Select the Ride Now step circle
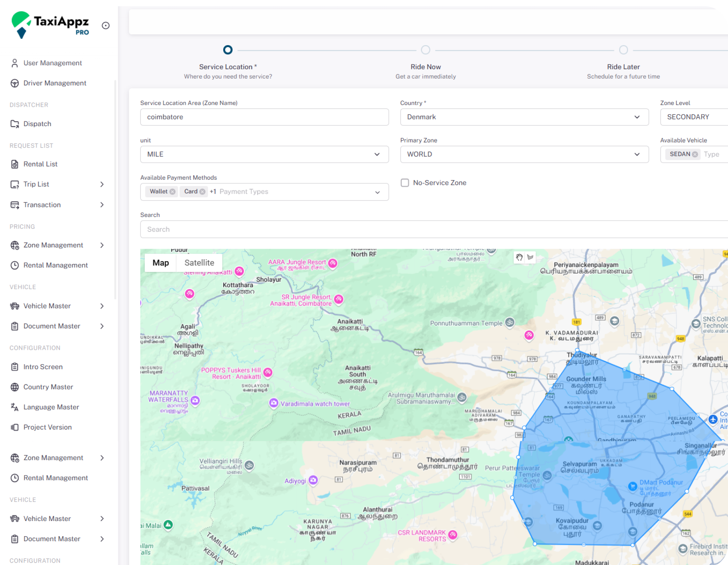Screen dimensions: 728x565 (x=425, y=50)
